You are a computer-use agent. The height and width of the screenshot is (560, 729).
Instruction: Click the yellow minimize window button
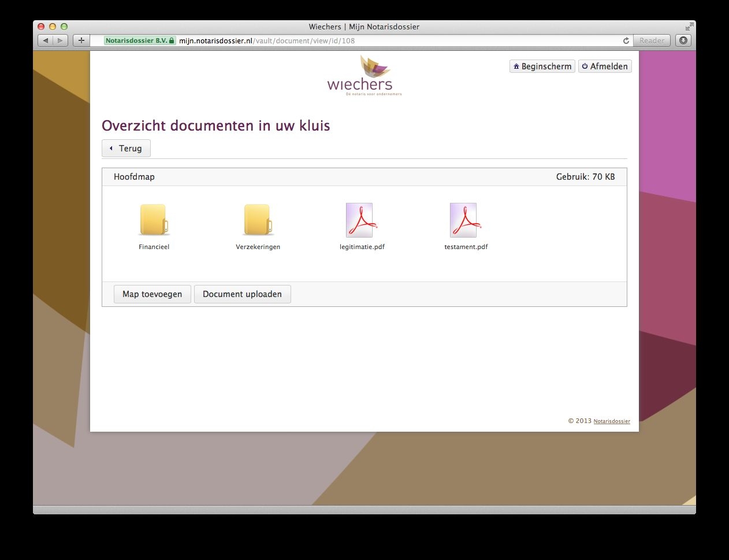tap(53, 27)
